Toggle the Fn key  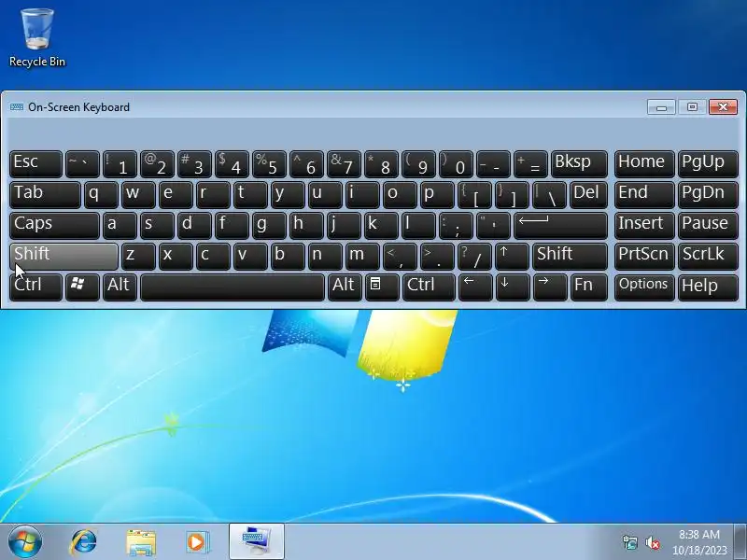pyautogui.click(x=589, y=287)
